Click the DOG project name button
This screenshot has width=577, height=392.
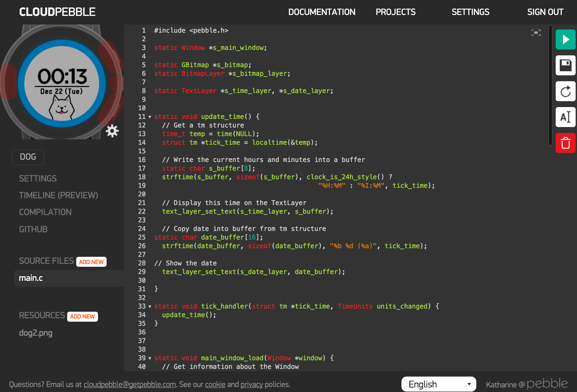tap(28, 157)
